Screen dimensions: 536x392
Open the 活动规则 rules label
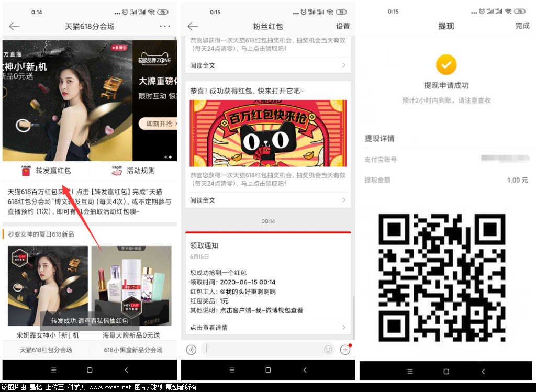(141, 171)
